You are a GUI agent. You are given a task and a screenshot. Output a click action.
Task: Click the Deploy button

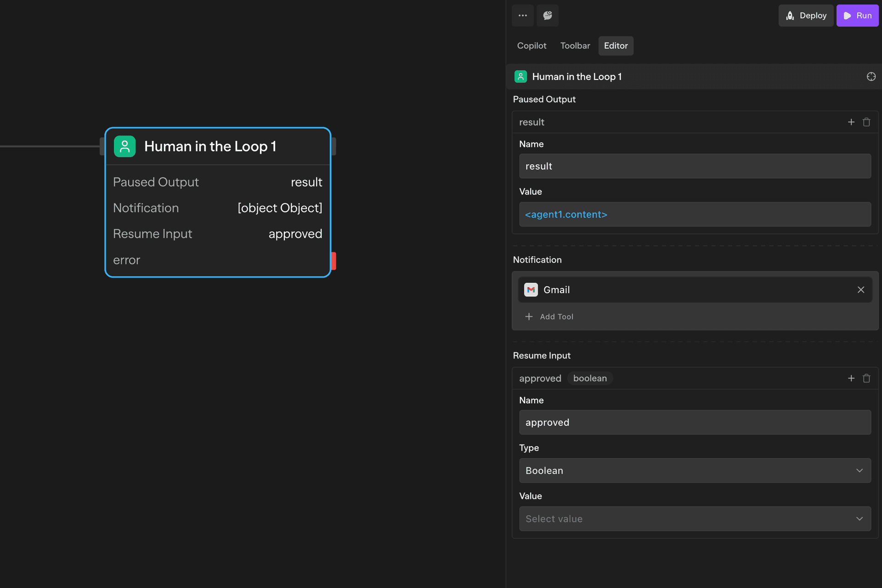pos(806,15)
